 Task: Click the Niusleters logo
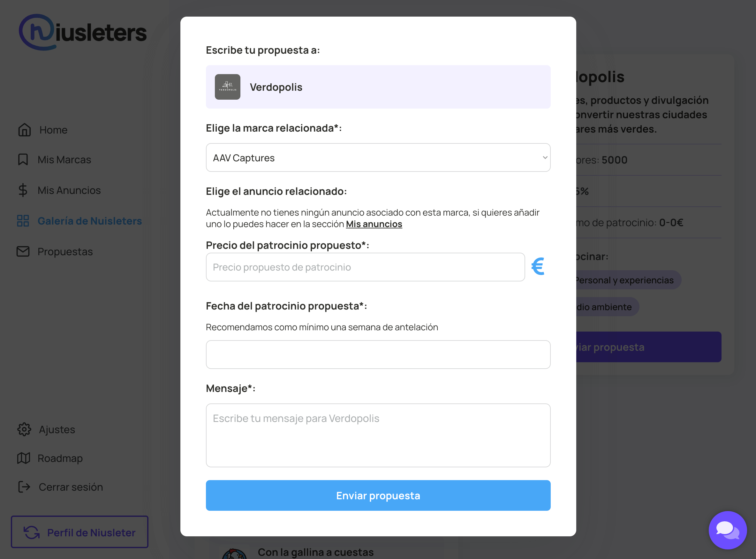click(82, 32)
